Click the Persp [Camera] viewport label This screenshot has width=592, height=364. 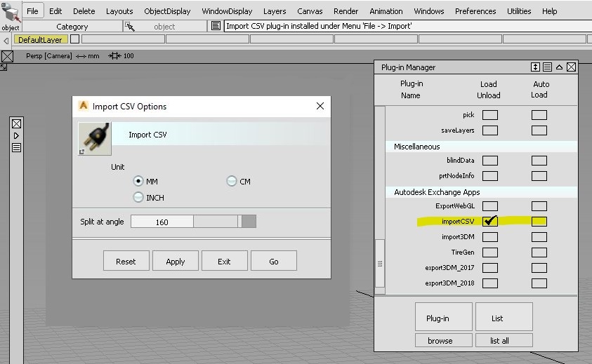[48, 56]
